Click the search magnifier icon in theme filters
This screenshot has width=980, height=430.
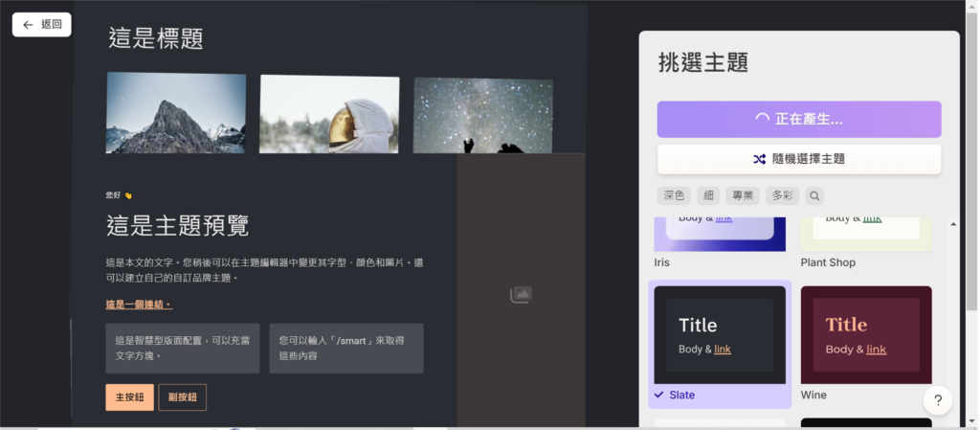[x=814, y=195]
